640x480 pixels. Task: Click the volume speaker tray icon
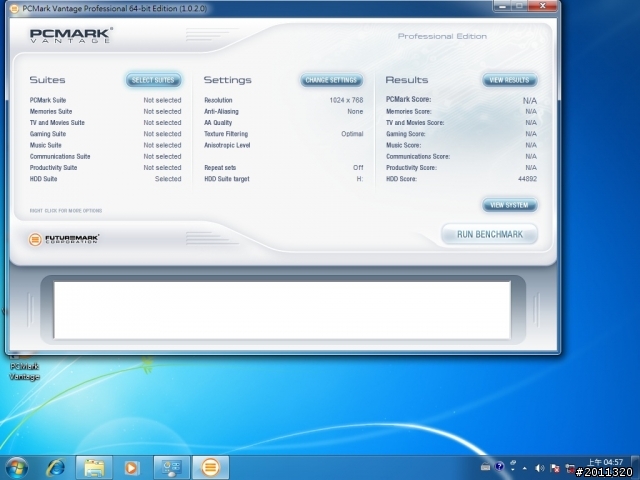(540, 468)
